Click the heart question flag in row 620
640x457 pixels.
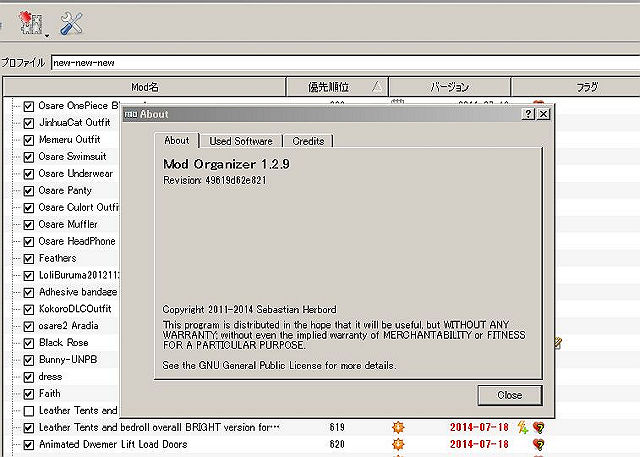539,445
